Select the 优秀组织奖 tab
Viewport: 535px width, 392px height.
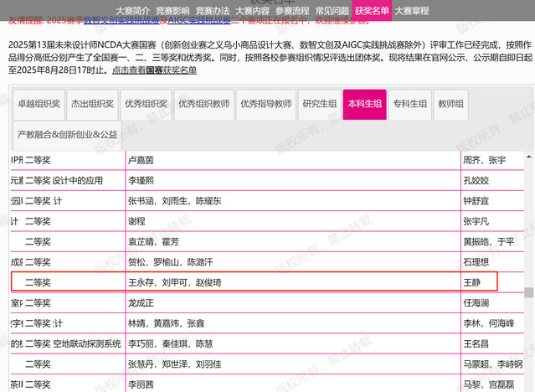coord(145,105)
